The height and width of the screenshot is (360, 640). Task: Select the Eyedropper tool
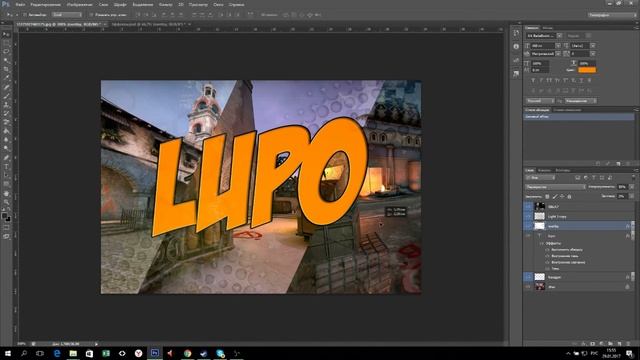click(x=6, y=78)
